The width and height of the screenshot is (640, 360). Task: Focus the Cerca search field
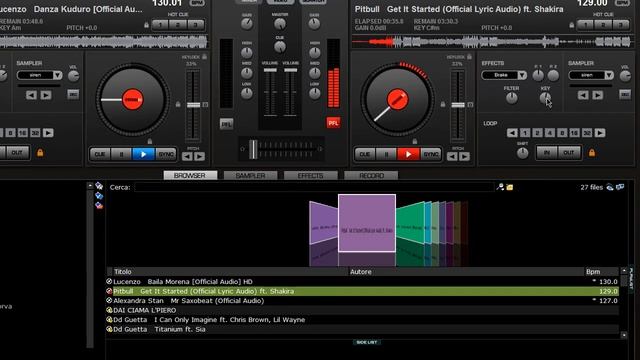pos(313,187)
